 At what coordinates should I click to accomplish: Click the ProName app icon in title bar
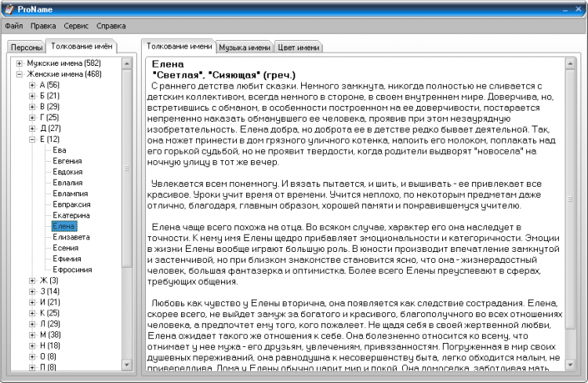pyautogui.click(x=9, y=9)
